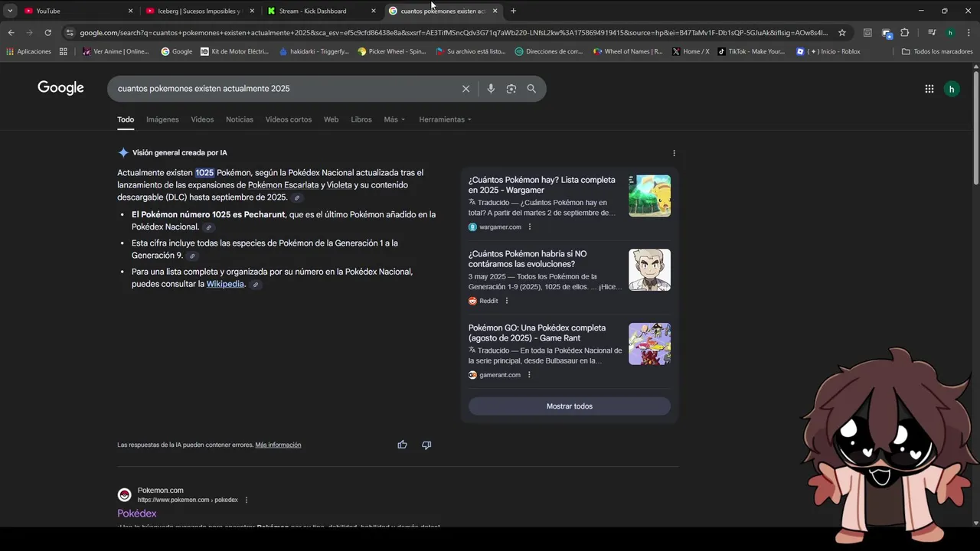Open the Google apps grid icon
The width and height of the screenshot is (980, 551).
point(929,89)
